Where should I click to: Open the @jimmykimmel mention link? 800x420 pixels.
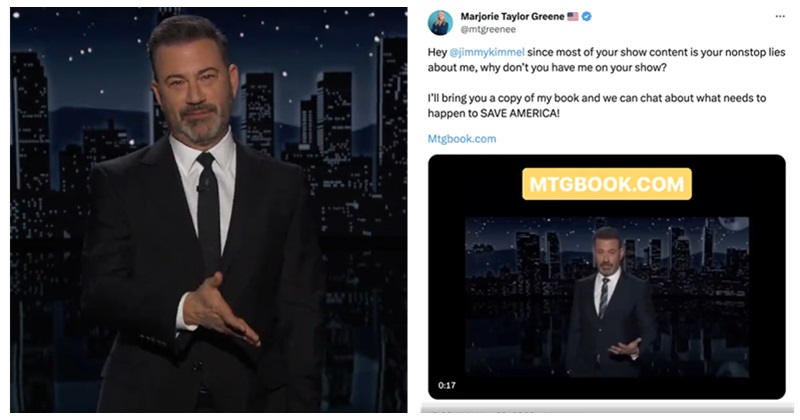click(x=487, y=52)
